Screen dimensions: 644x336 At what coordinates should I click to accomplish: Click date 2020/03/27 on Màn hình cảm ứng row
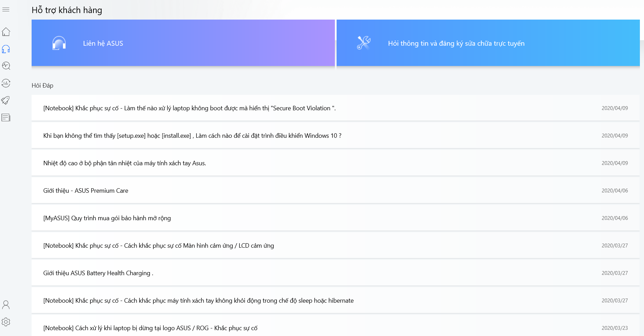pos(614,245)
